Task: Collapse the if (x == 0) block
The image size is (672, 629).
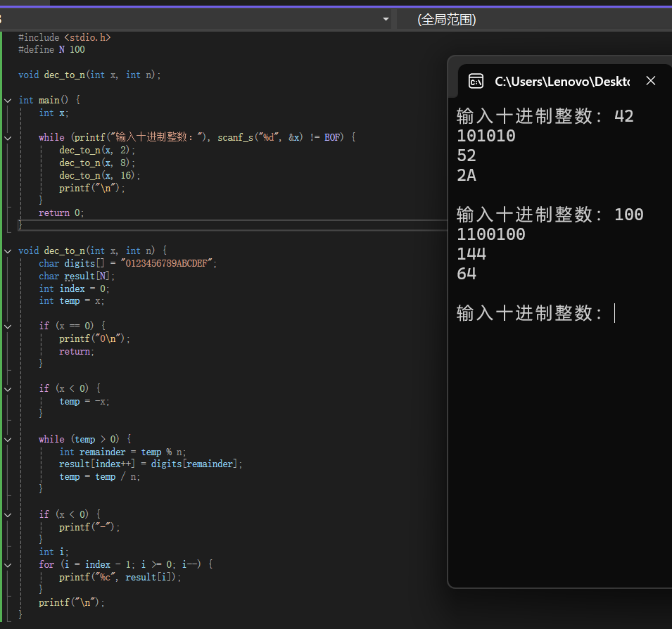Action: [8, 326]
